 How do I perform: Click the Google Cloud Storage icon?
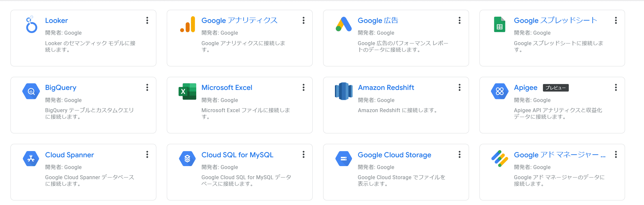click(x=344, y=159)
